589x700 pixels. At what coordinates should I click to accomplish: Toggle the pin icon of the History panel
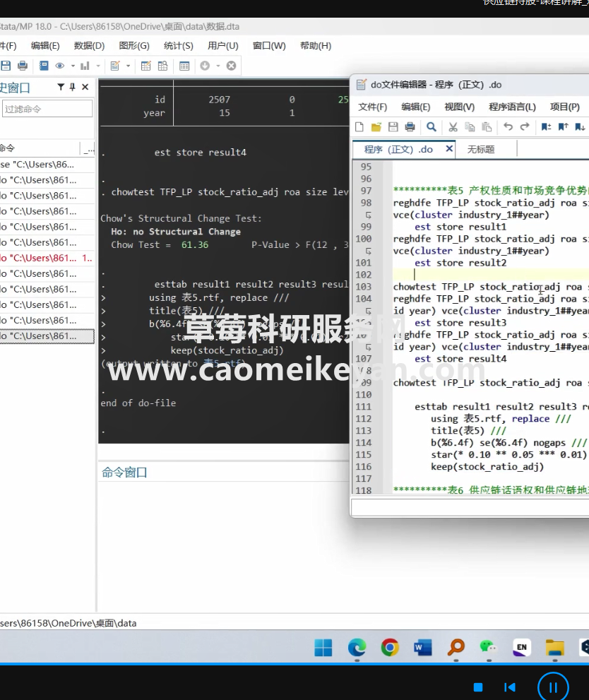click(72, 87)
